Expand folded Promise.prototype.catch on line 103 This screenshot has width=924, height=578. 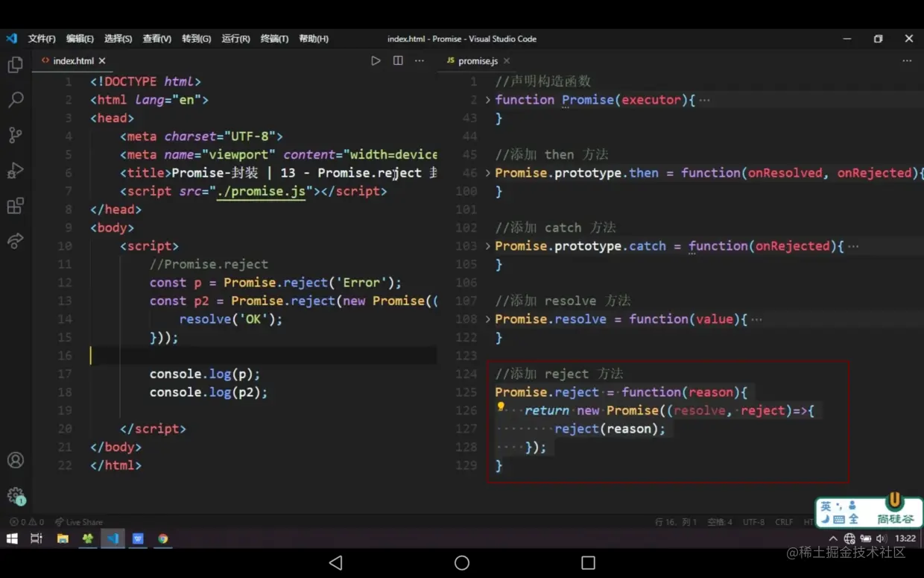click(488, 246)
